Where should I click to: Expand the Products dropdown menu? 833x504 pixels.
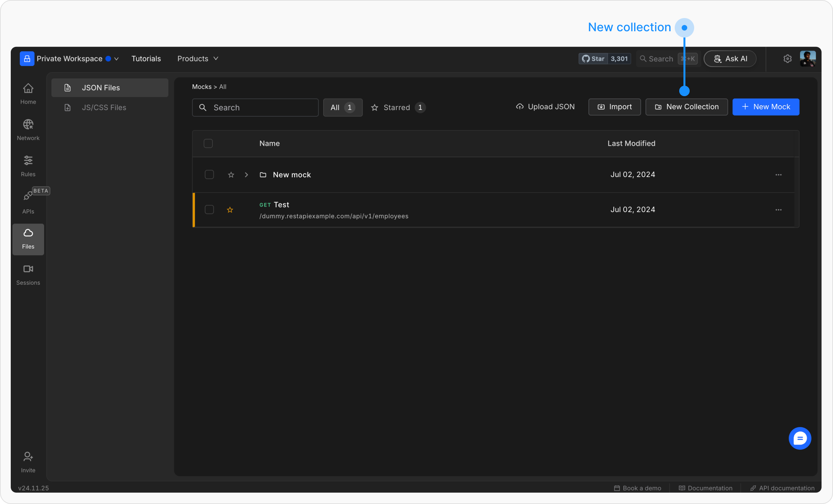coord(197,59)
